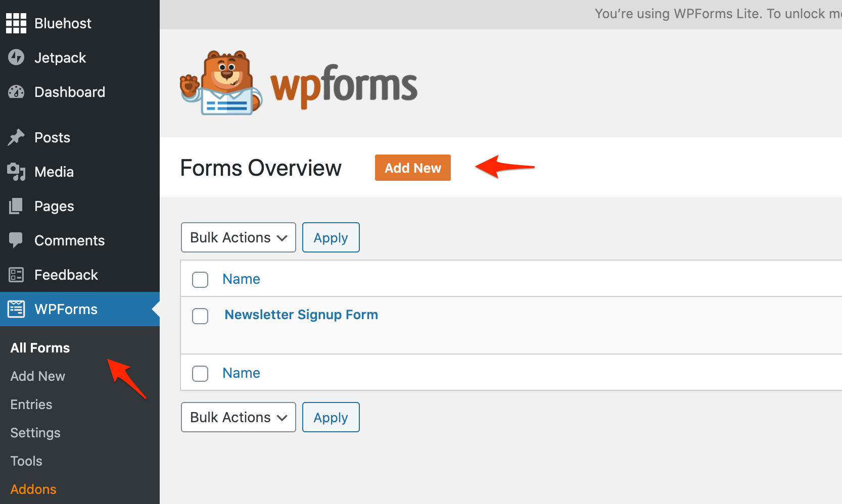Screen dimensions: 842x504
Task: Open the bottom Bulk Actions dropdown
Action: 239,417
